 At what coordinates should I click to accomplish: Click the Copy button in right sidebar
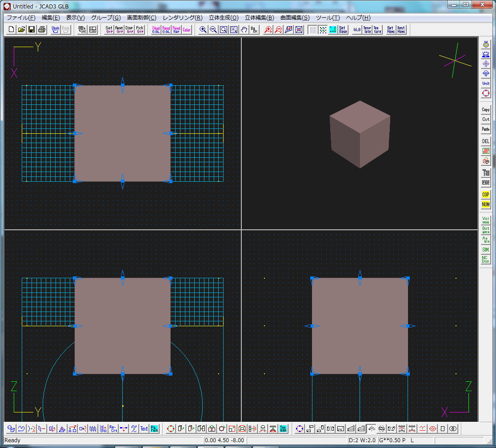click(x=486, y=110)
